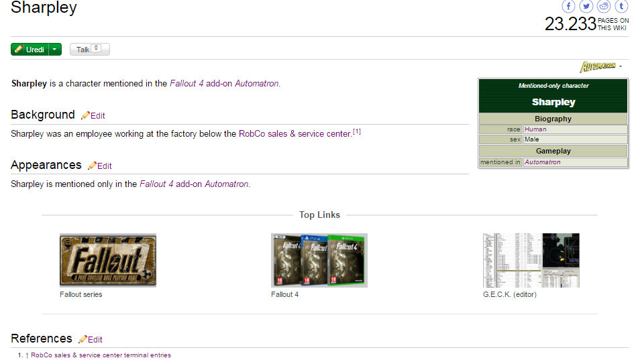The height and width of the screenshot is (364, 640).
Task: Open Human race link in infobox
Action: tap(535, 129)
